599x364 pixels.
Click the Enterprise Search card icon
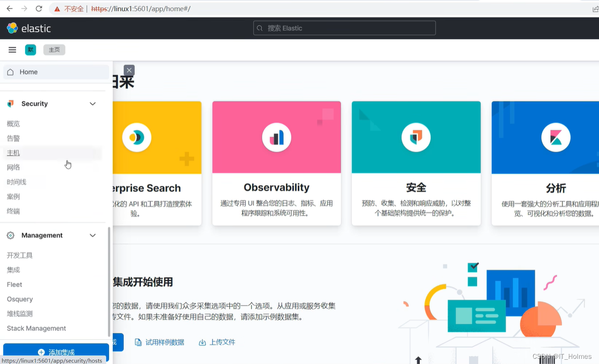(x=137, y=137)
